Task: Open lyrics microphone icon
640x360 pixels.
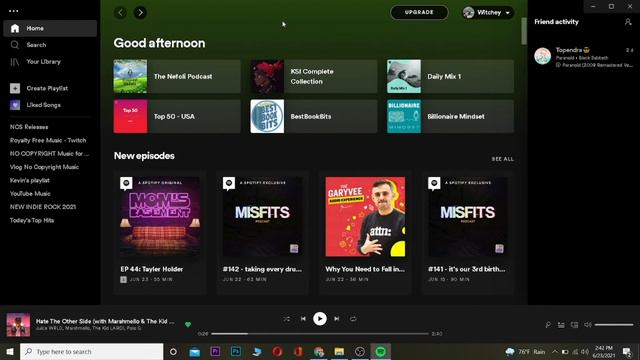Action: pyautogui.click(x=548, y=325)
